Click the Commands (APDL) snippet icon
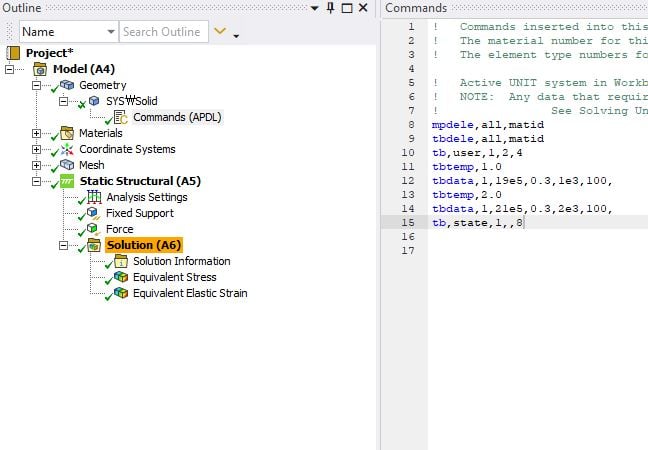Image resolution: width=648 pixels, height=450 pixels. click(x=121, y=117)
